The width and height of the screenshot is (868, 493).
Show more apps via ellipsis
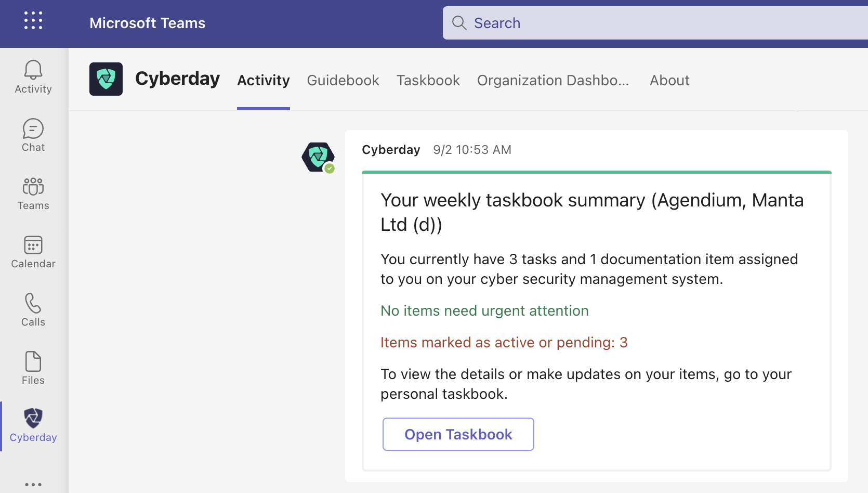coord(33,484)
